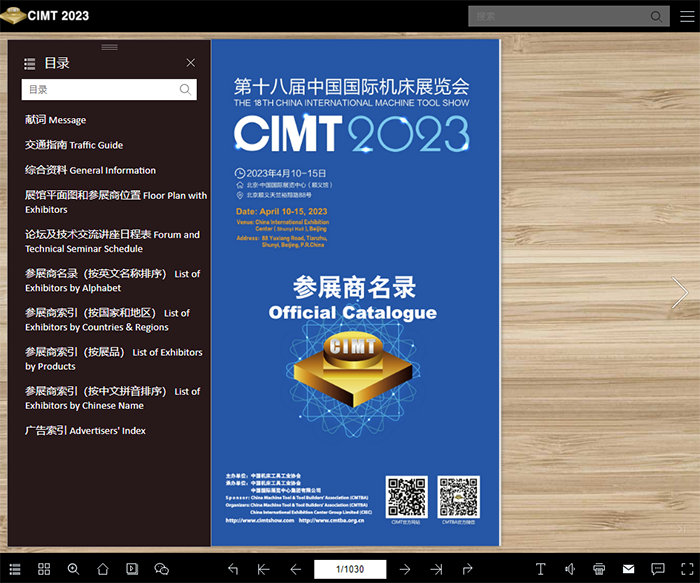Open Floor Plan with Exhibitors chapter
Screen dimensions: 700x583
point(116,202)
